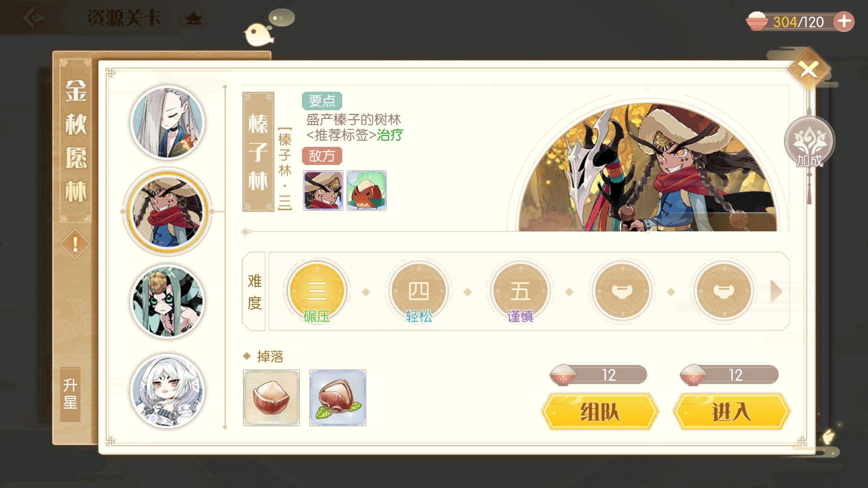Image resolution: width=868 pixels, height=488 pixels.
Task: Choose difficulty 四 轻松
Action: click(419, 292)
